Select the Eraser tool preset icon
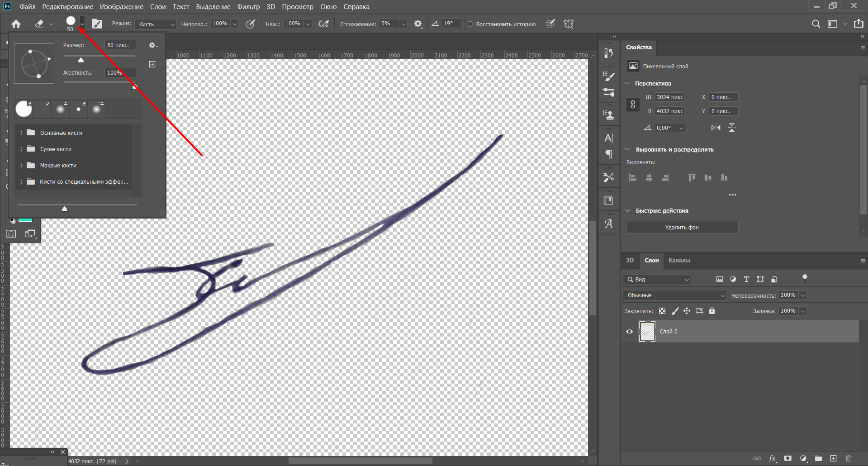This screenshot has height=466, width=868. pyautogui.click(x=39, y=24)
